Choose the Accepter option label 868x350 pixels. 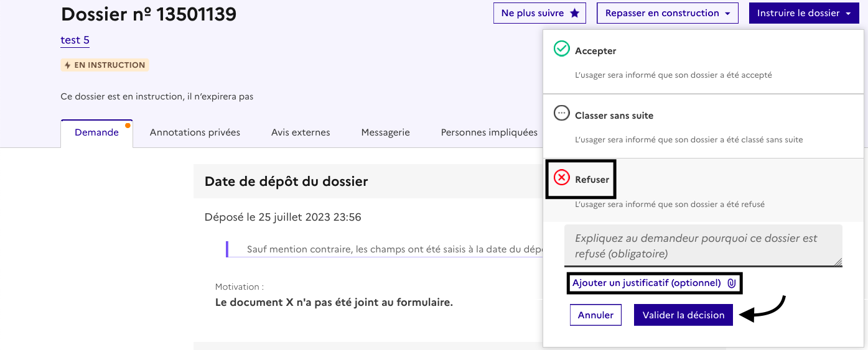point(595,51)
